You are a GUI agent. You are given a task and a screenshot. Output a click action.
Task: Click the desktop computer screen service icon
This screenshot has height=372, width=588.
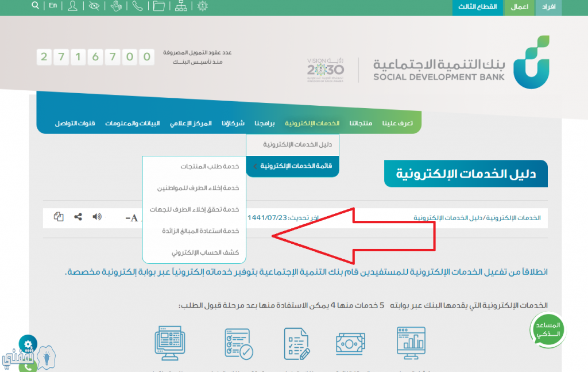point(170,343)
